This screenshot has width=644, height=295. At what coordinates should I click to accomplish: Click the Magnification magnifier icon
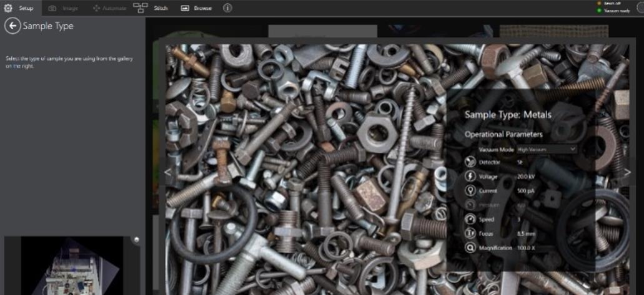470,248
